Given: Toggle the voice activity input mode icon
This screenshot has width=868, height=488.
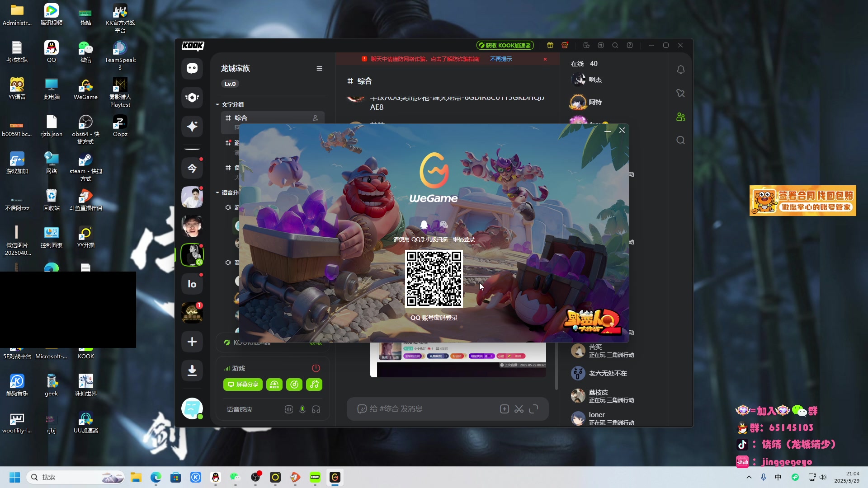Looking at the screenshot, I should tap(289, 409).
